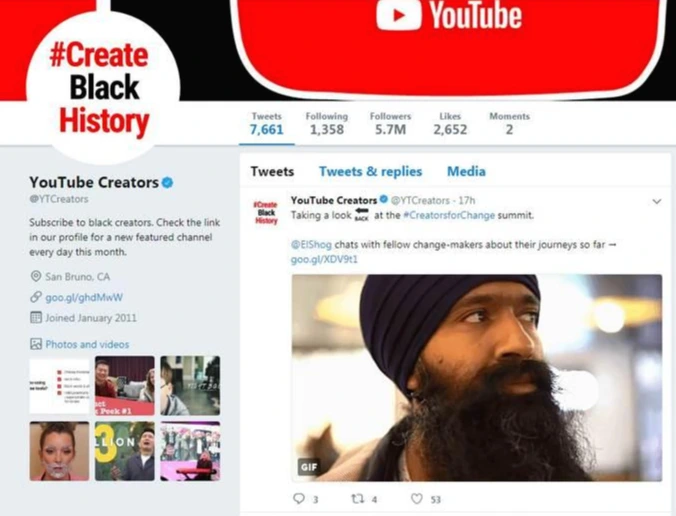
Task: Open the tweet options chevron menu
Action: coord(657,201)
